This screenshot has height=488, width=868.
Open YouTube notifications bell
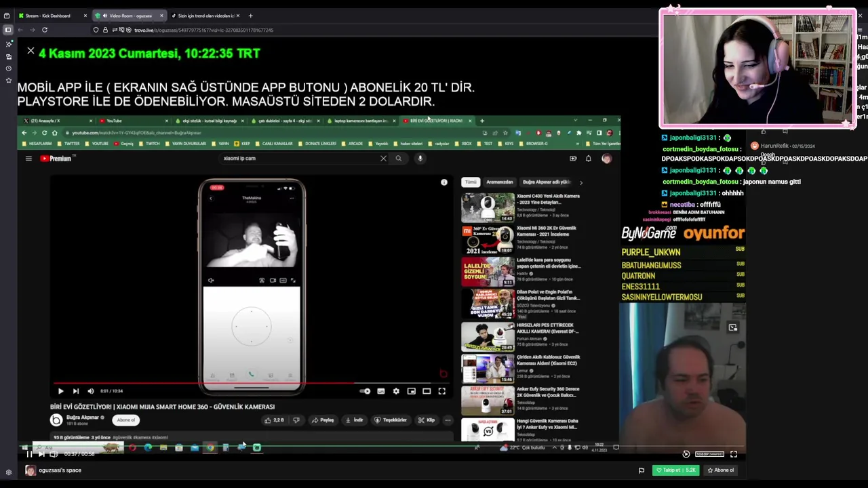[589, 159]
